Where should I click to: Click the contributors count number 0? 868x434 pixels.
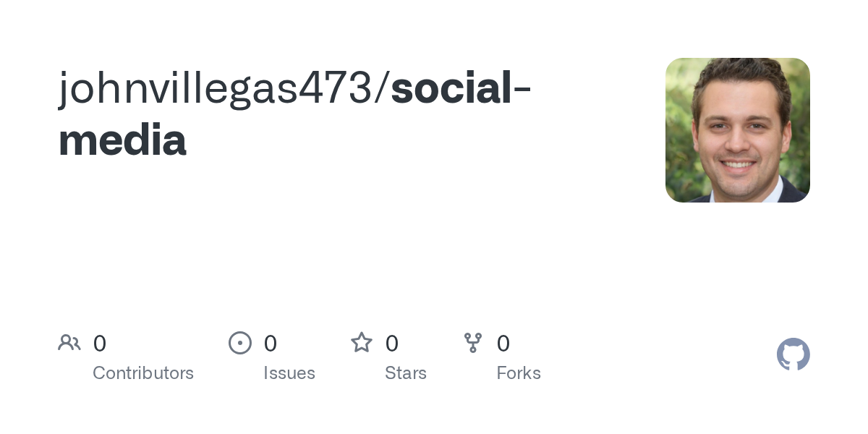[x=100, y=344]
